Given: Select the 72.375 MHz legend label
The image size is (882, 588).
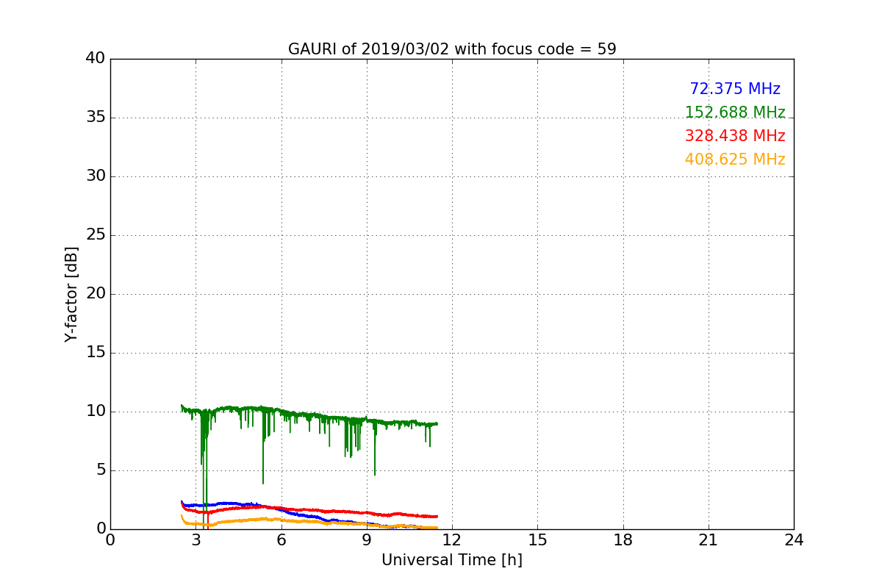Looking at the screenshot, I should [x=735, y=89].
